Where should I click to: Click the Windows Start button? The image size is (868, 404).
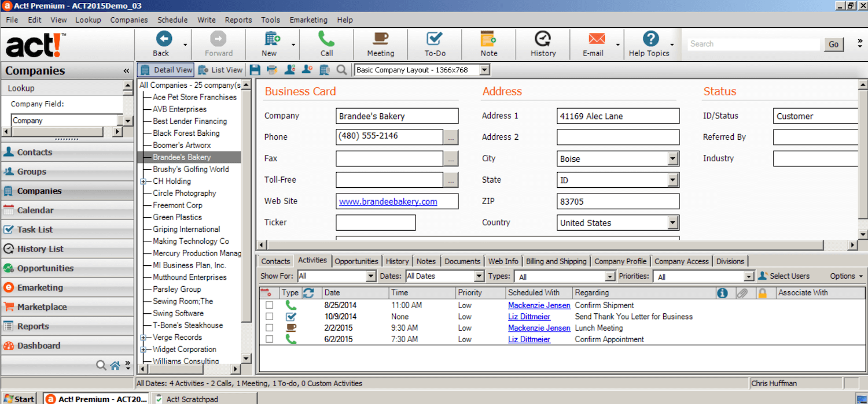19,399
